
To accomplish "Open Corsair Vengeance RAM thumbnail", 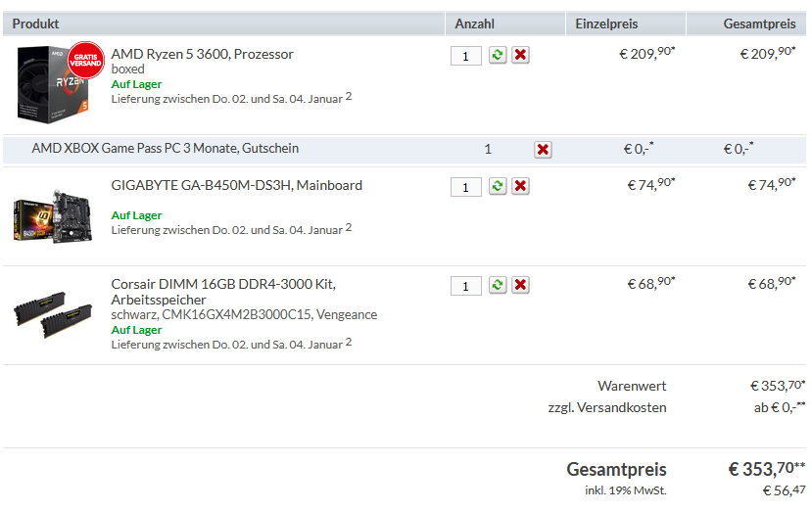I will [x=53, y=314].
